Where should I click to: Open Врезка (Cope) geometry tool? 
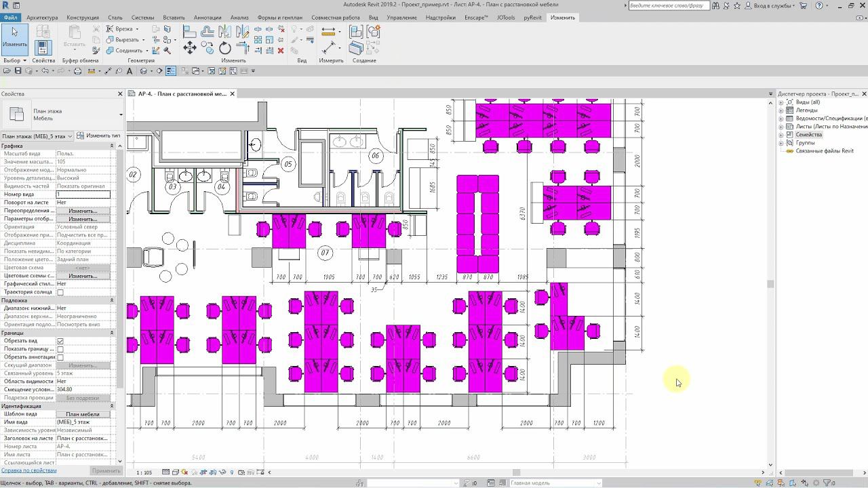coord(123,29)
